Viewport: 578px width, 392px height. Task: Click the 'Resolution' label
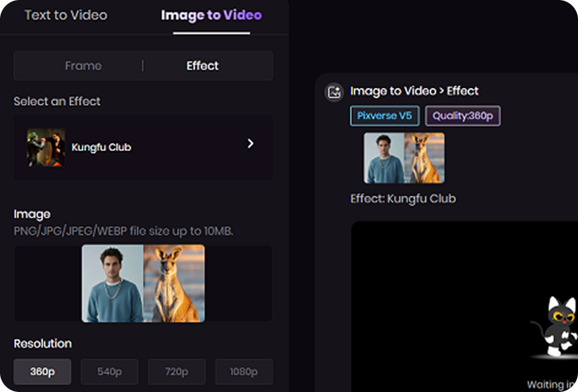tap(43, 344)
